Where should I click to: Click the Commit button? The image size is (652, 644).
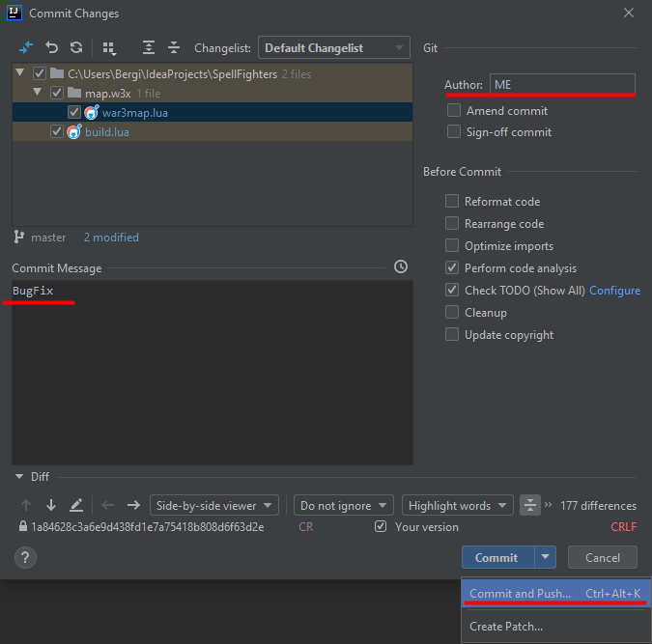pyautogui.click(x=497, y=557)
